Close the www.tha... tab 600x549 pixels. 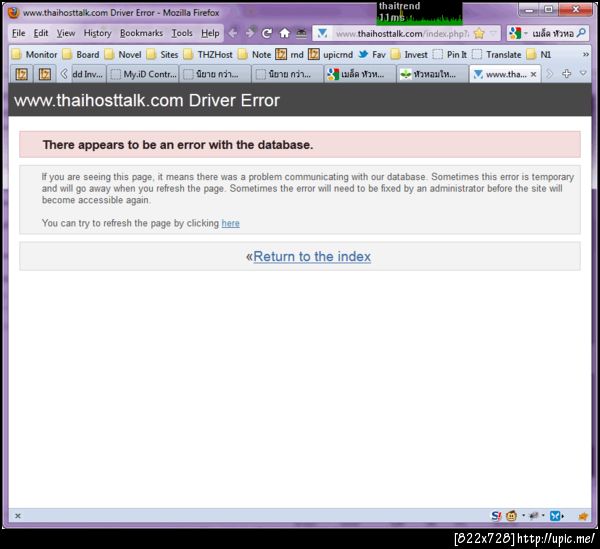click(533, 74)
